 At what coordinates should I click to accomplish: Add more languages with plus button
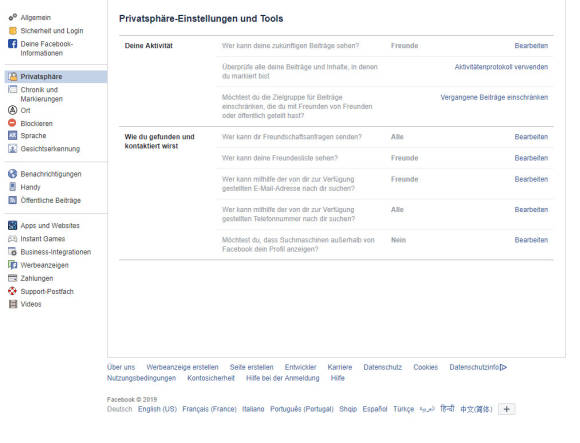507,409
